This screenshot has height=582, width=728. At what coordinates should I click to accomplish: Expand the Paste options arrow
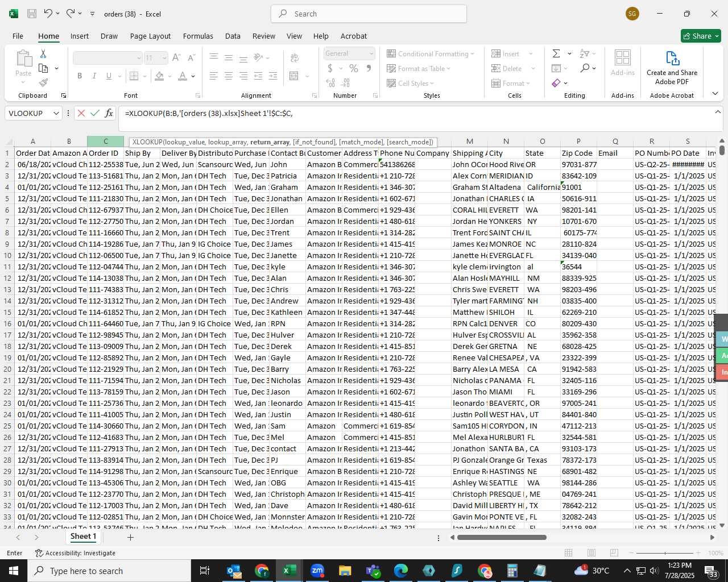pyautogui.click(x=23, y=82)
